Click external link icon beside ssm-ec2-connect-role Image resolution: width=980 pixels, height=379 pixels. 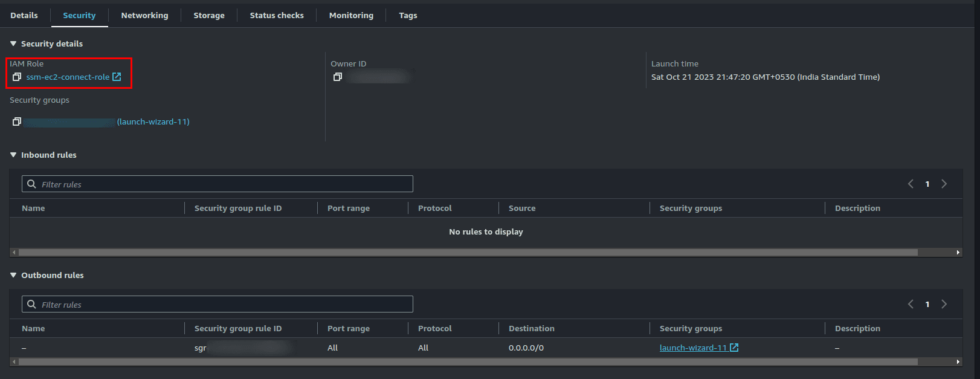[x=117, y=77]
